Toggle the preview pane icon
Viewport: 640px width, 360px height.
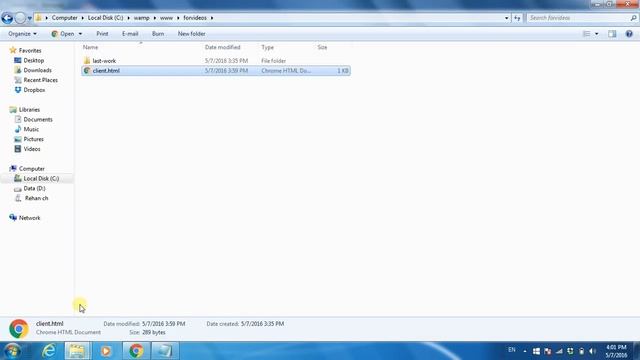612,34
